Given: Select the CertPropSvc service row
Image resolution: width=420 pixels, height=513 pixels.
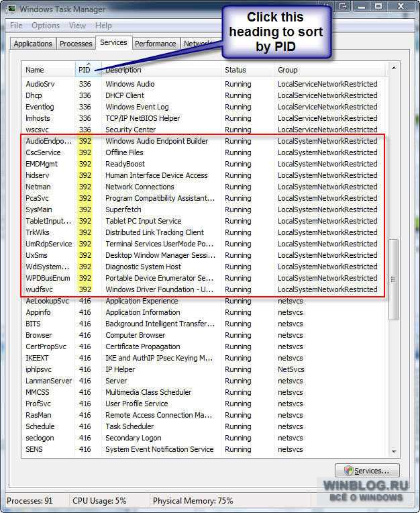Looking at the screenshot, I should [x=204, y=346].
